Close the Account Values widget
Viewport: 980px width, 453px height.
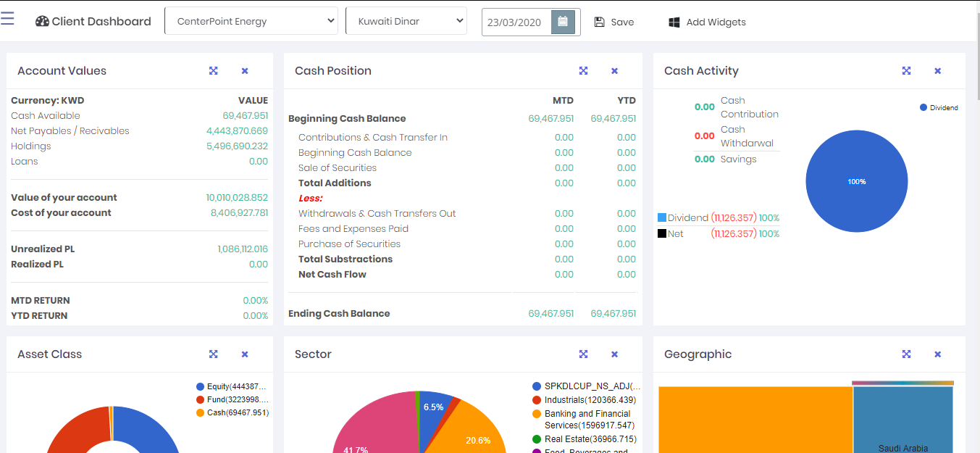tap(245, 71)
